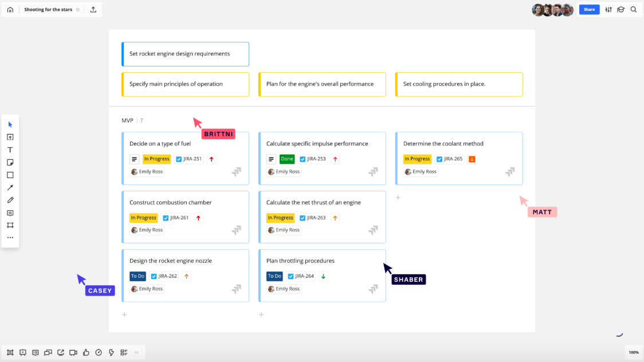
Task: Open voting with the thumbs-up icon
Action: pyautogui.click(x=86, y=352)
